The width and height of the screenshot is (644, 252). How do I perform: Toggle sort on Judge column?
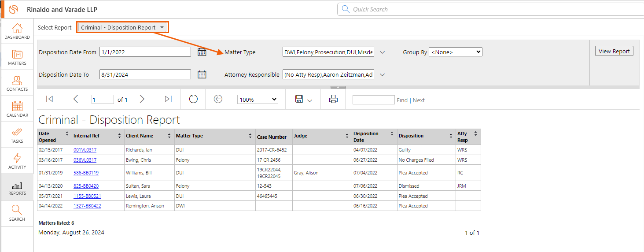point(347,136)
